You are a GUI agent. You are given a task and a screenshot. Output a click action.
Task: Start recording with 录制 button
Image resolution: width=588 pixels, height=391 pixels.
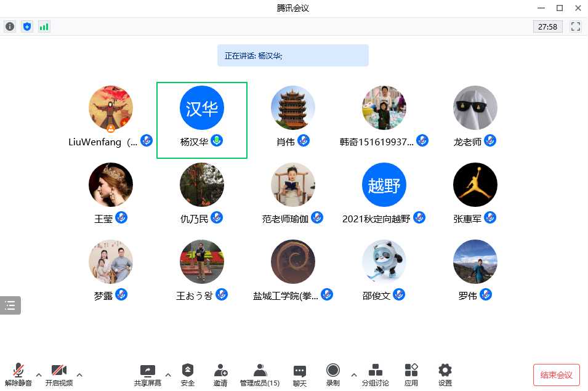pyautogui.click(x=333, y=374)
